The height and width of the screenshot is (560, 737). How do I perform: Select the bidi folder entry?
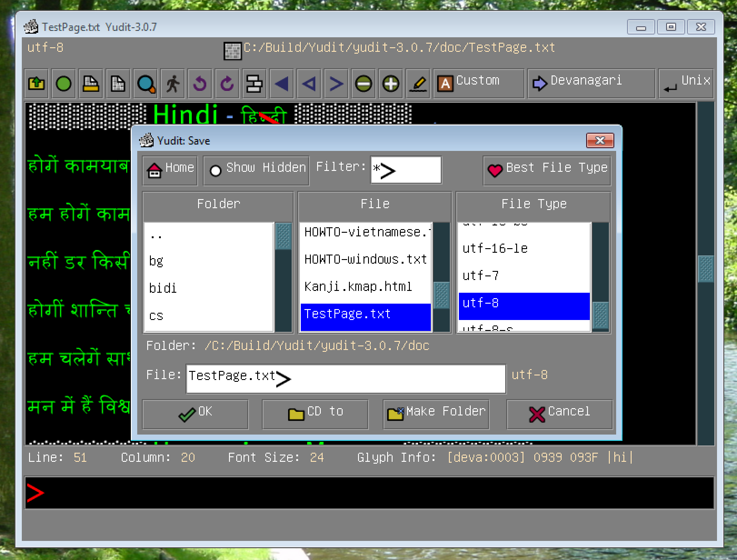pos(163,288)
